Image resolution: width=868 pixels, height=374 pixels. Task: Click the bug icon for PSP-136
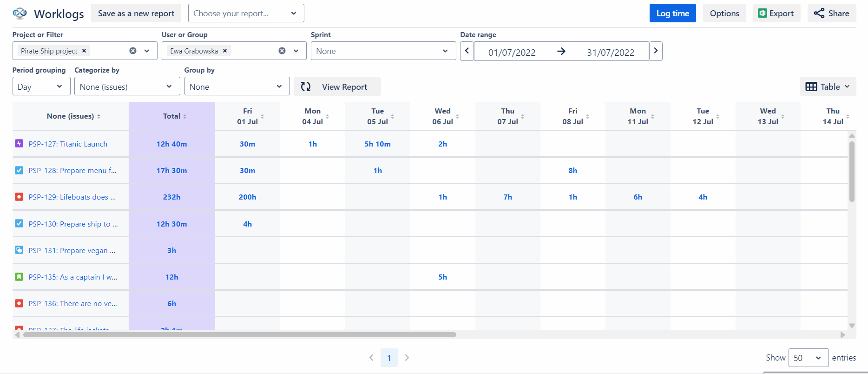19,303
